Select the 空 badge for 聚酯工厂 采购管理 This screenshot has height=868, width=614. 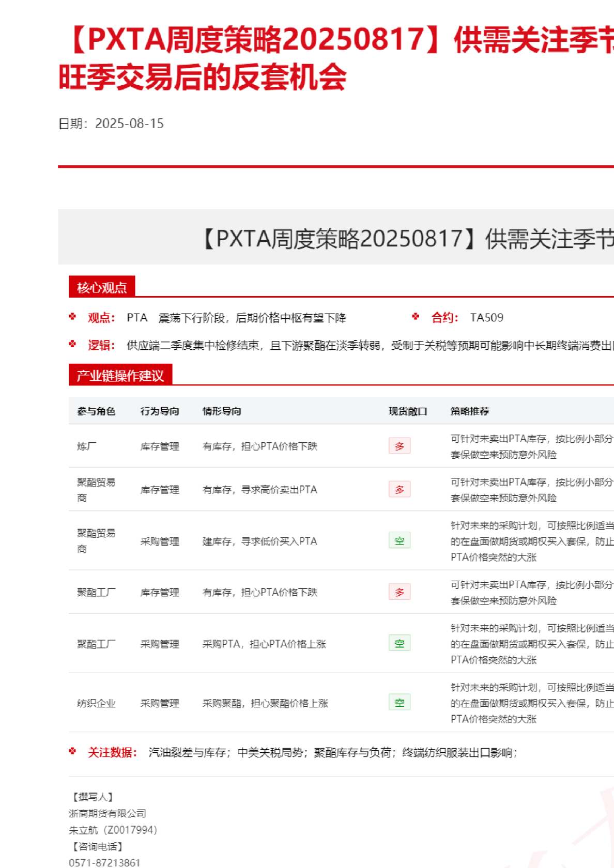399,644
